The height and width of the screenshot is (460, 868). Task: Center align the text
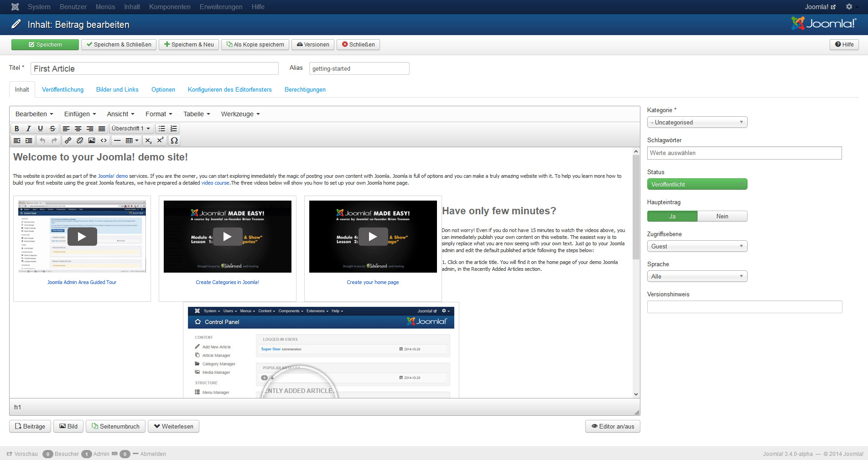[x=78, y=129]
